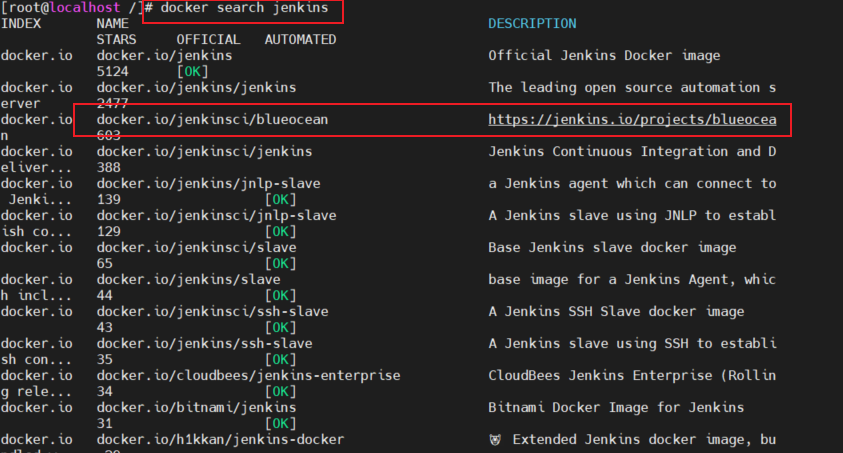Click the [root@localhost /]# shell prompt
The height and width of the screenshot is (453, 843).
click(x=77, y=8)
